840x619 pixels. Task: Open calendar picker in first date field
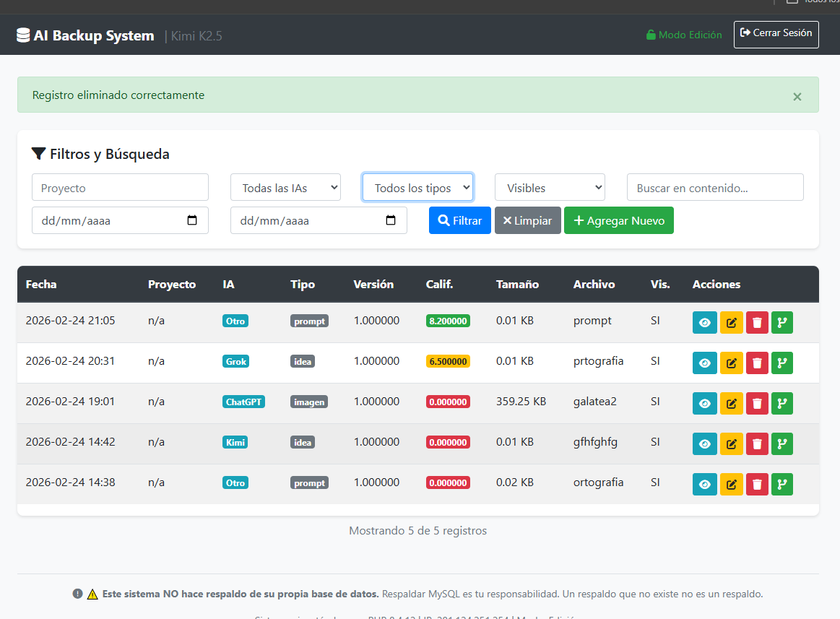(192, 220)
